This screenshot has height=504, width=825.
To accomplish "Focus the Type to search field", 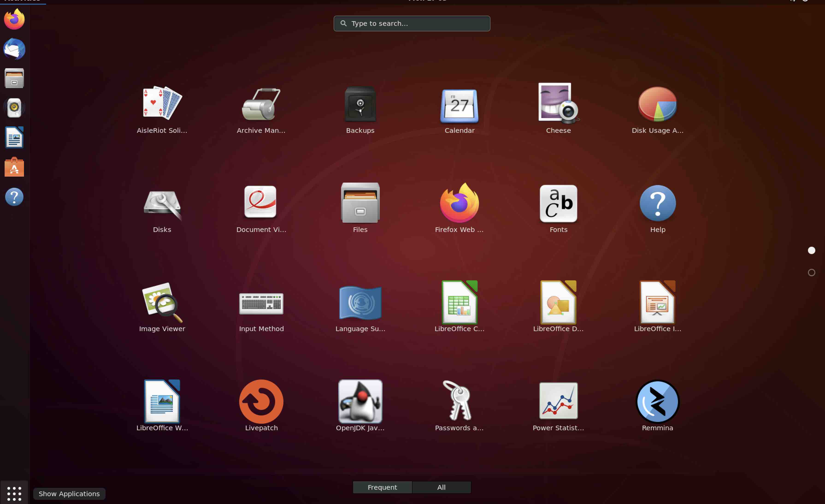I will click(412, 24).
